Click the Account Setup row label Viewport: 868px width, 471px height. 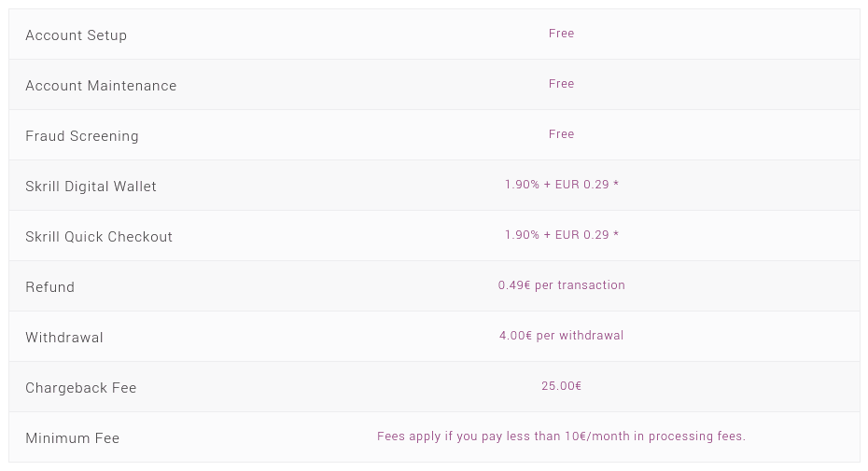tap(76, 35)
